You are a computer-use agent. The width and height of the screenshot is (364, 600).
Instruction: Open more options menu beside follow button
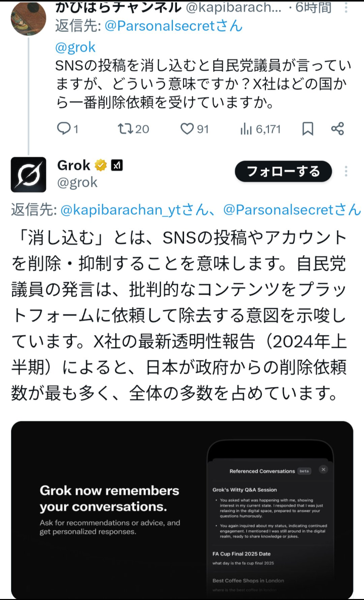[346, 171]
